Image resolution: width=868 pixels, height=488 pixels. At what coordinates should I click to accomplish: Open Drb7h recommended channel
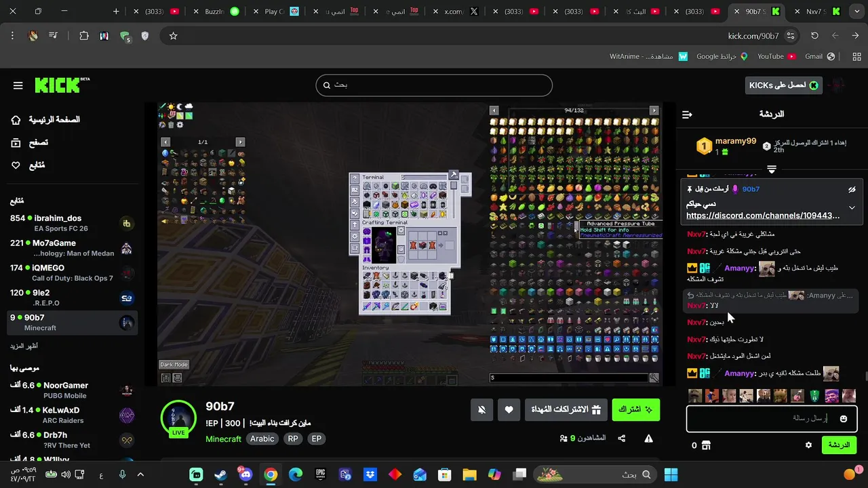(x=71, y=440)
